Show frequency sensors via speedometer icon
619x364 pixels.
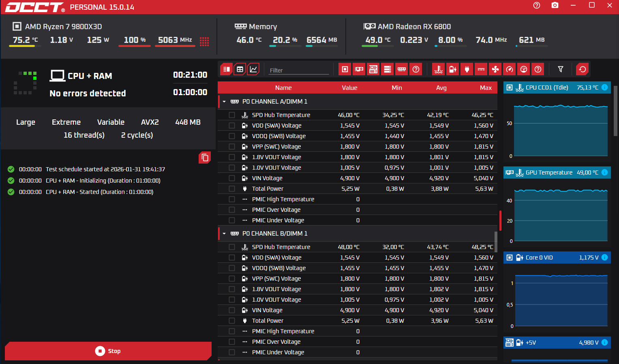[x=510, y=69]
